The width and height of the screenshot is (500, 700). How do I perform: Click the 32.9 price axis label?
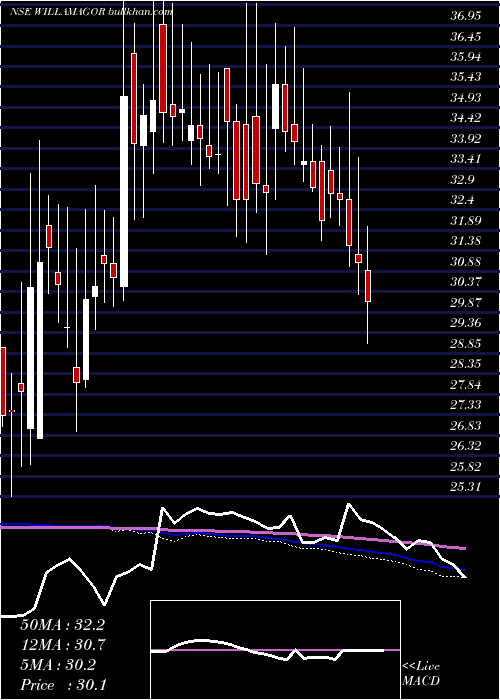[x=462, y=179]
